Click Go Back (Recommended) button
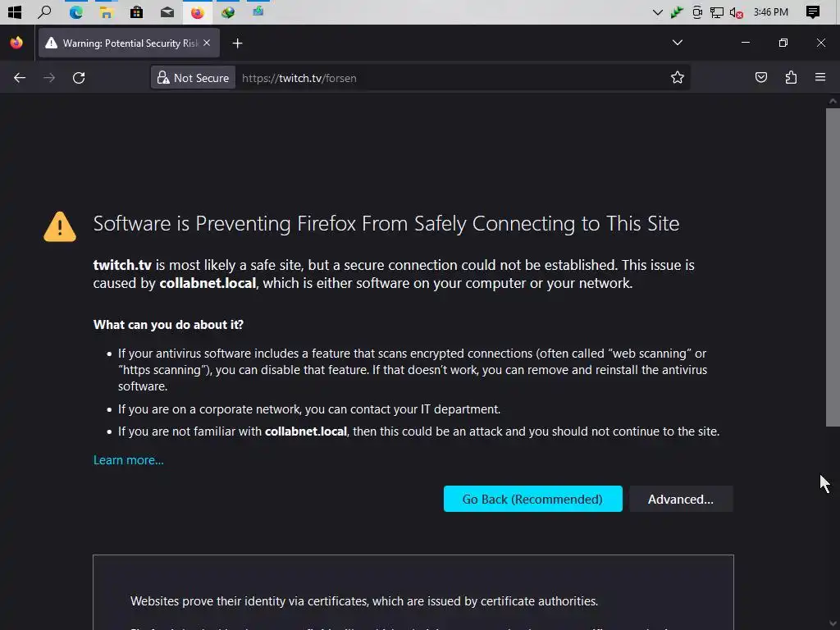 pos(532,499)
